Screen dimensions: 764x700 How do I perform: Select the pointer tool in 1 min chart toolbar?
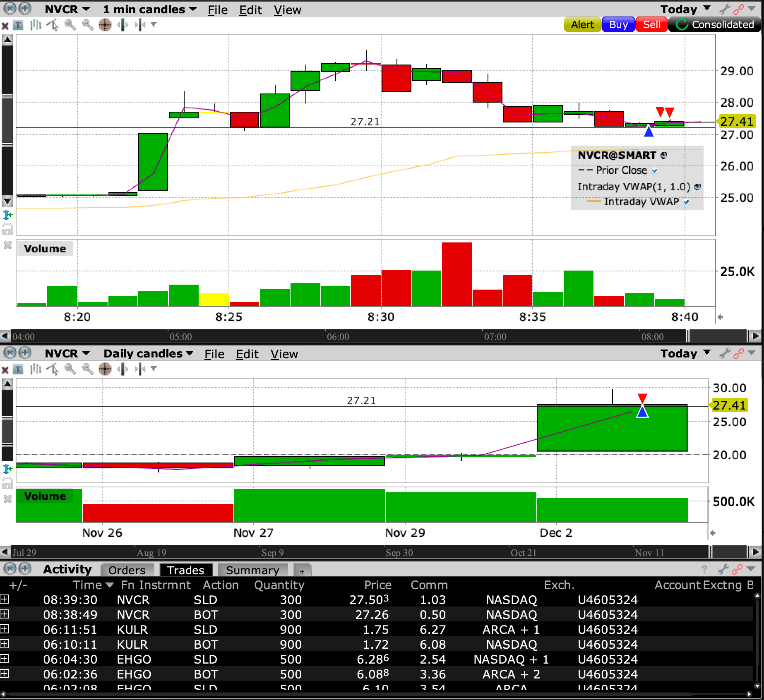[x=53, y=25]
